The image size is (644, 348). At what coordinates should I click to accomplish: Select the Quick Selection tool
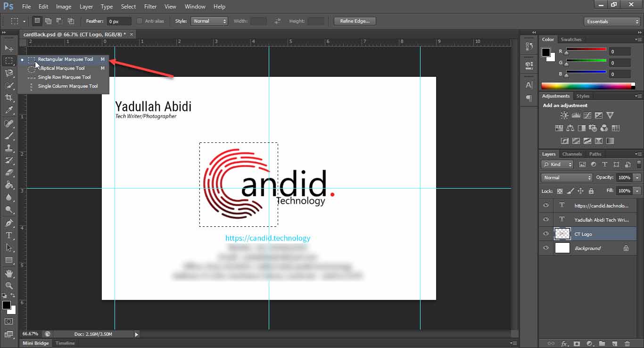[9, 85]
